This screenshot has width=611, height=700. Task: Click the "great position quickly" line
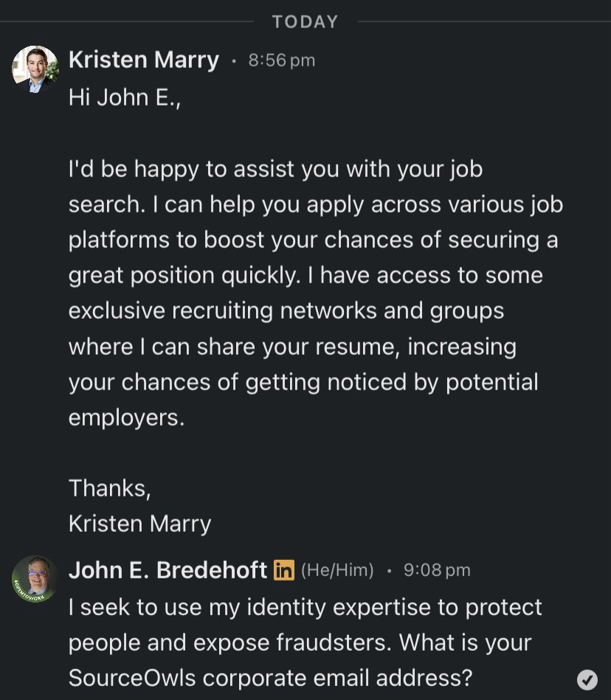click(305, 275)
